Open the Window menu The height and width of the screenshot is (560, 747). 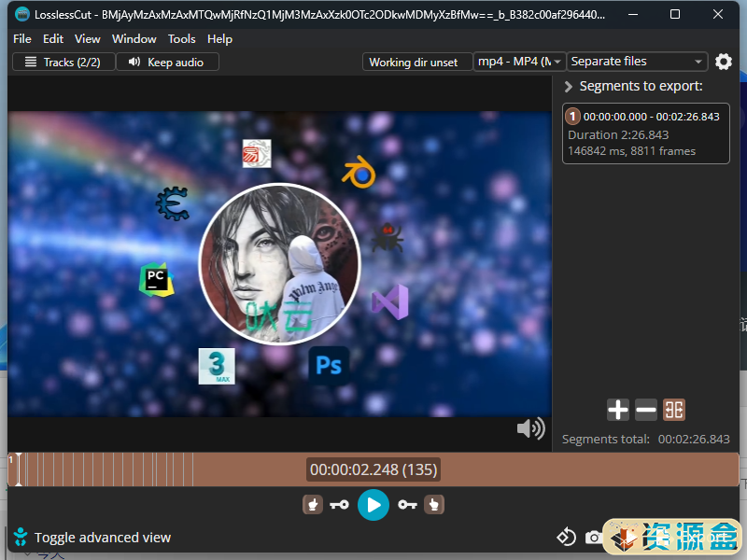pyautogui.click(x=134, y=39)
